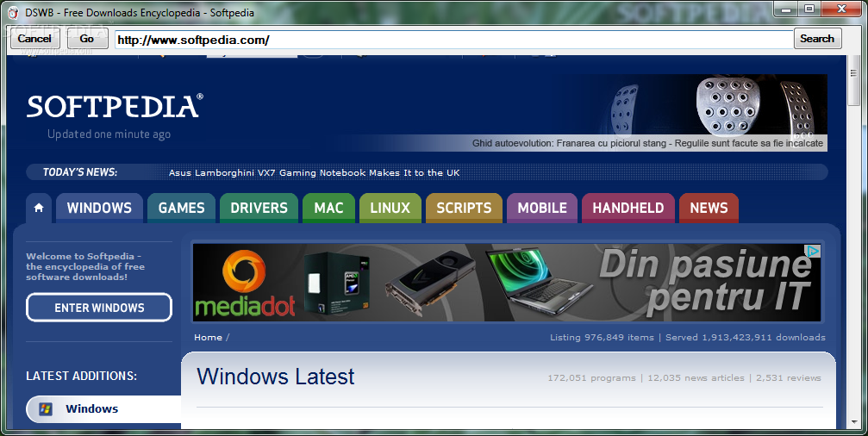Click the mediadot advertisement banner
Screen dimensions: 868x436
pos(507,283)
